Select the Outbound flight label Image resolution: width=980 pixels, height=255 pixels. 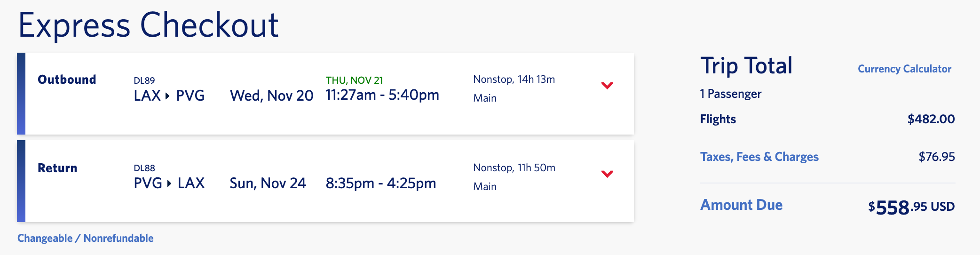pos(67,80)
